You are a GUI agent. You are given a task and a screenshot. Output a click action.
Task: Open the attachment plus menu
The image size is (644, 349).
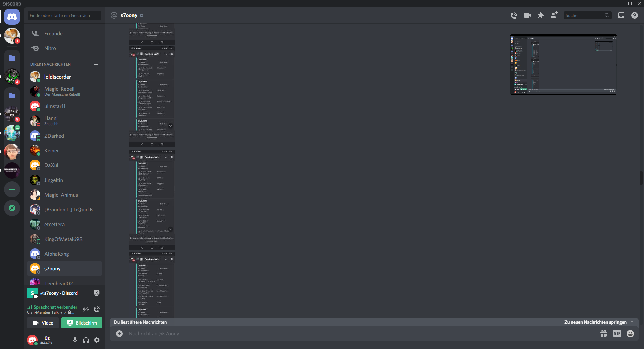[x=119, y=334]
